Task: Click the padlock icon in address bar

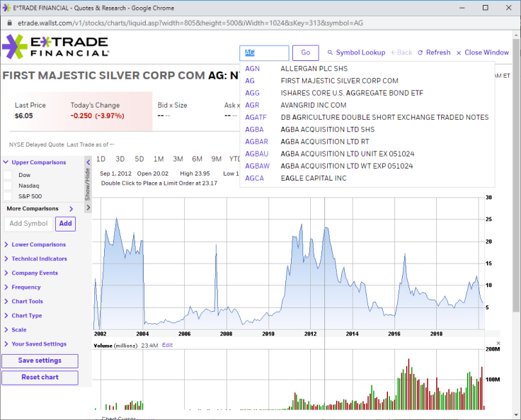Action: coord(8,23)
